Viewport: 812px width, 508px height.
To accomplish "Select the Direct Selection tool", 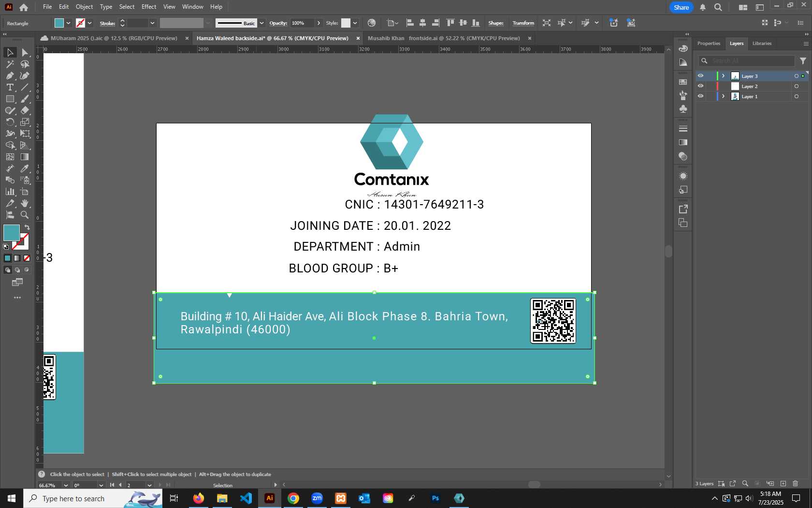I will point(25,52).
